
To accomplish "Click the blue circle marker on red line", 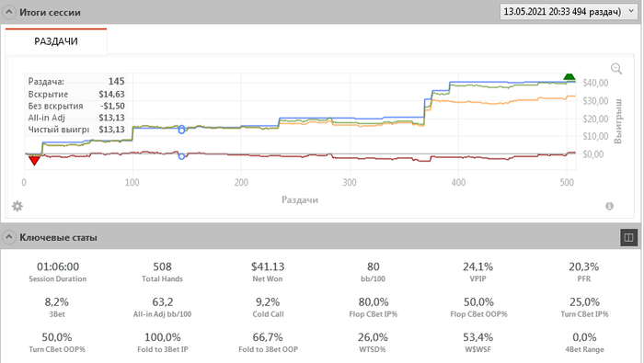I will (181, 156).
